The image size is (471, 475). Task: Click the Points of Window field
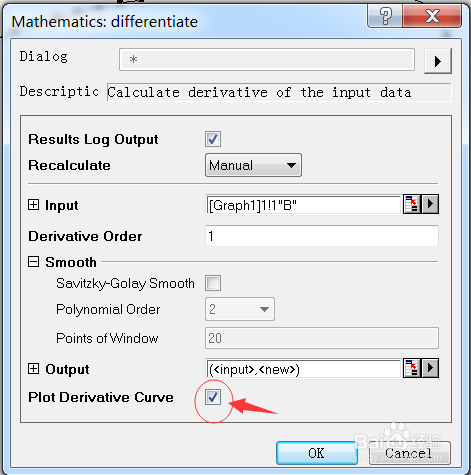[x=322, y=338]
